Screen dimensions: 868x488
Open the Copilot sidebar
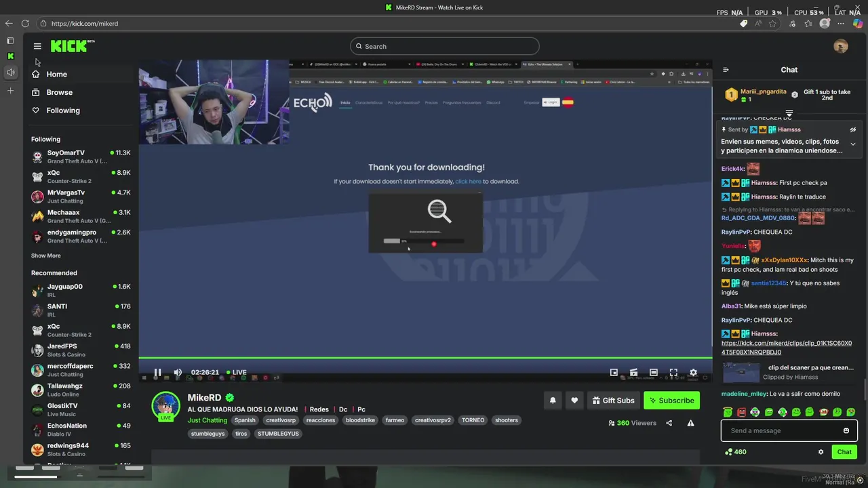point(858,24)
